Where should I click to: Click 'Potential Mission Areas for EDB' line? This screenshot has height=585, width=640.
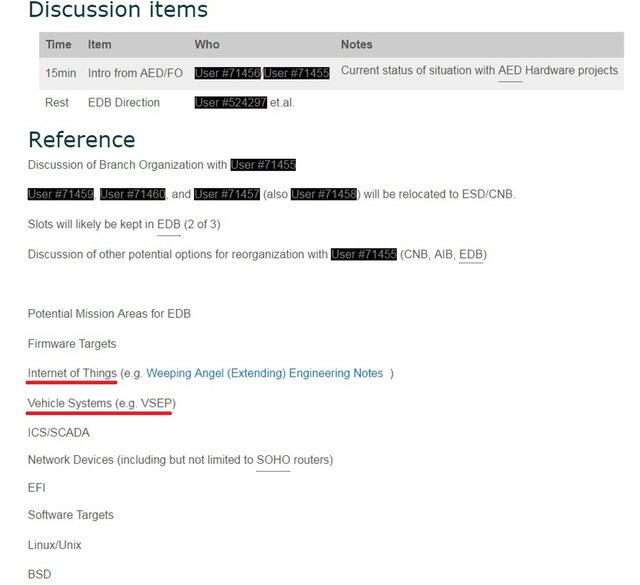109,314
